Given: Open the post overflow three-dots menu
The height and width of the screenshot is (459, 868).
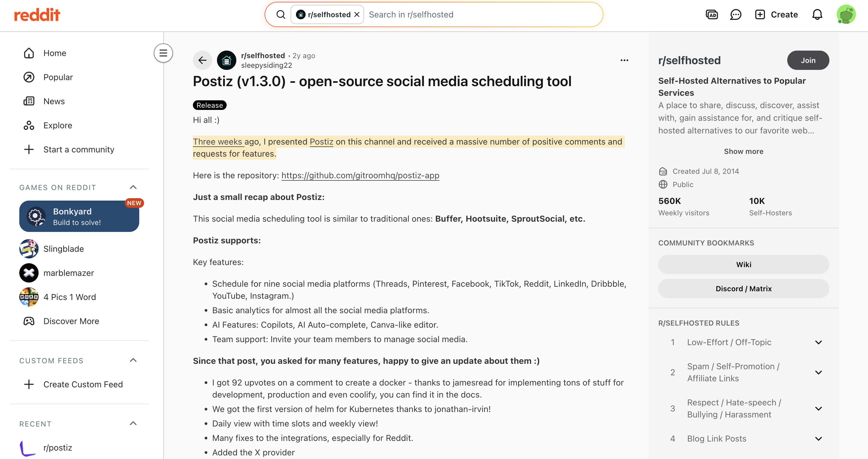Looking at the screenshot, I should tap(624, 60).
